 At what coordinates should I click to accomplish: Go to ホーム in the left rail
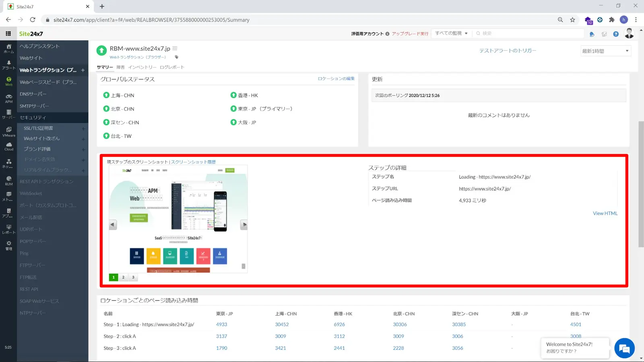(8, 49)
